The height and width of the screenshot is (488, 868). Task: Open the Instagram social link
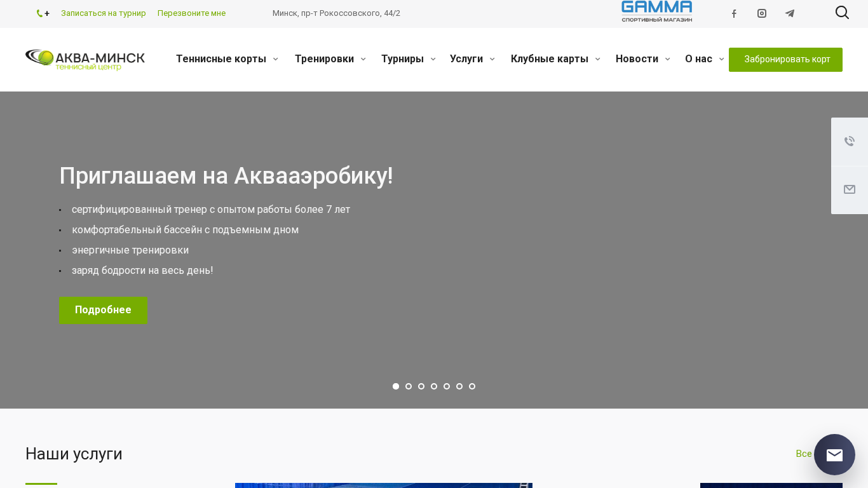[x=762, y=13]
